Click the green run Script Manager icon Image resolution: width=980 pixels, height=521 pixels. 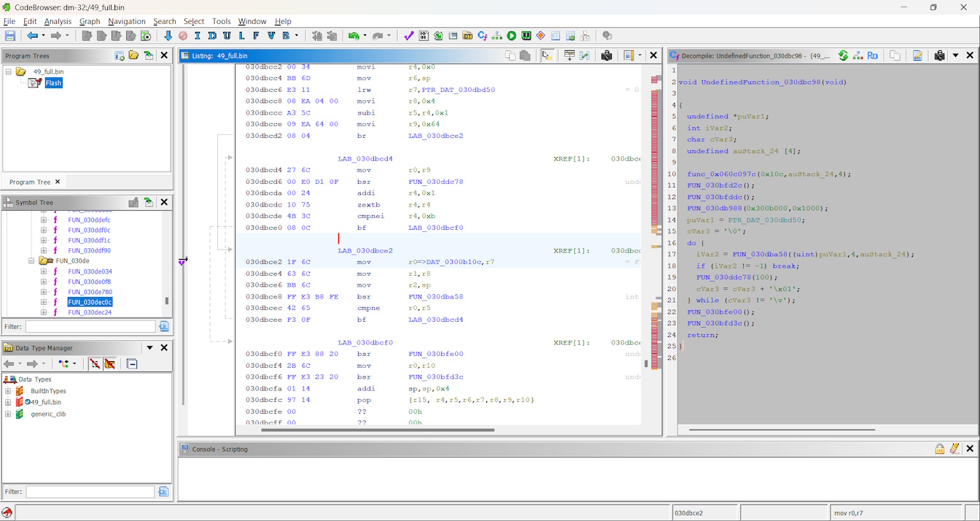tap(511, 36)
